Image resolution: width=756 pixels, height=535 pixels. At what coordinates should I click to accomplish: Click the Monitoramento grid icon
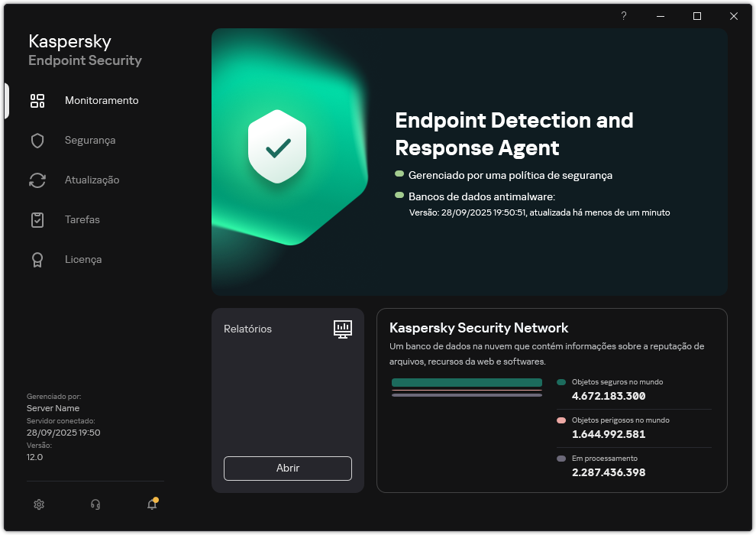pos(37,101)
